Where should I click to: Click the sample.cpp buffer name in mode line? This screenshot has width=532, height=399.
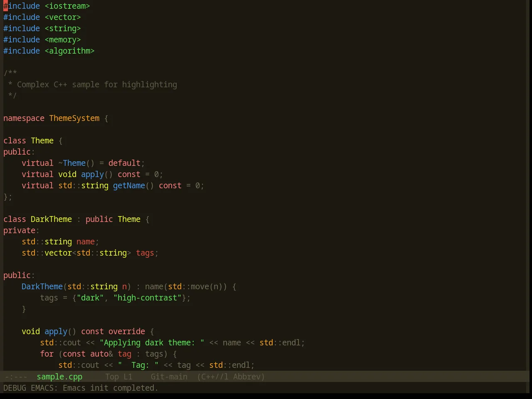pyautogui.click(x=59, y=377)
